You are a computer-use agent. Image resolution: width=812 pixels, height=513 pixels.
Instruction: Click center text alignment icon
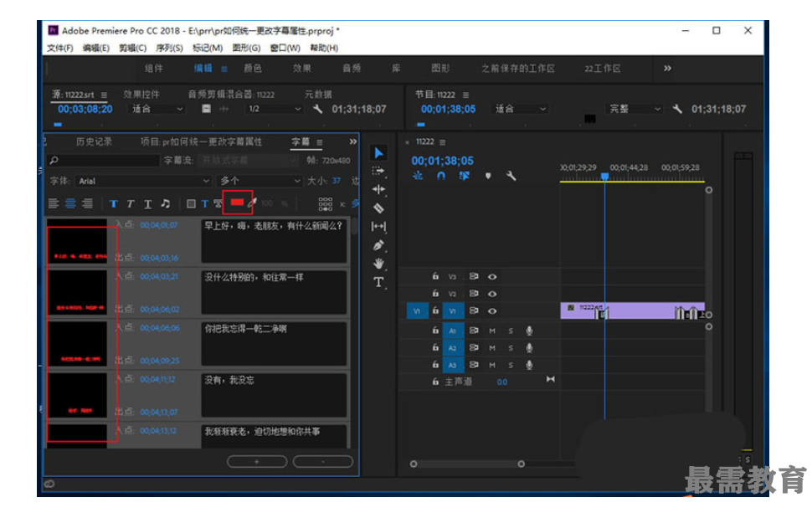tap(70, 203)
